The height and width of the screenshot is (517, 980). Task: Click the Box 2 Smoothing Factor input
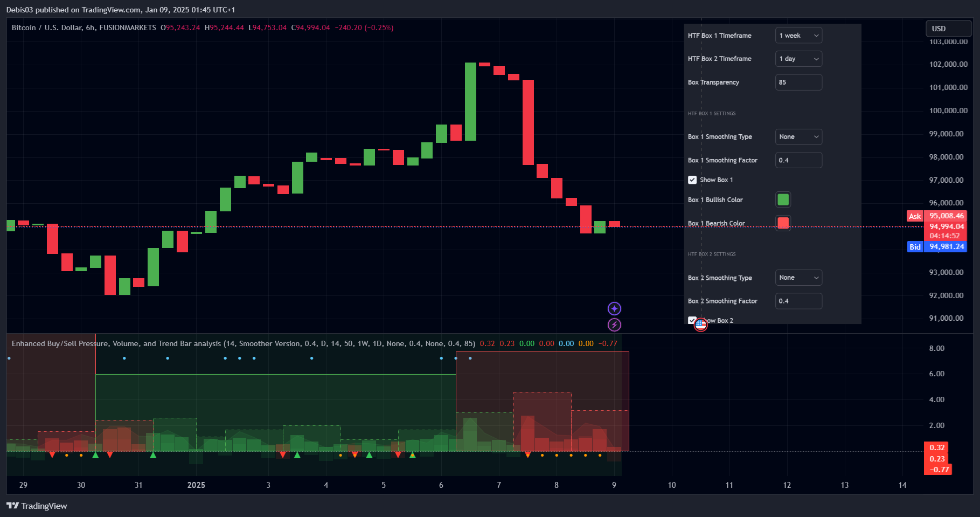[798, 301]
